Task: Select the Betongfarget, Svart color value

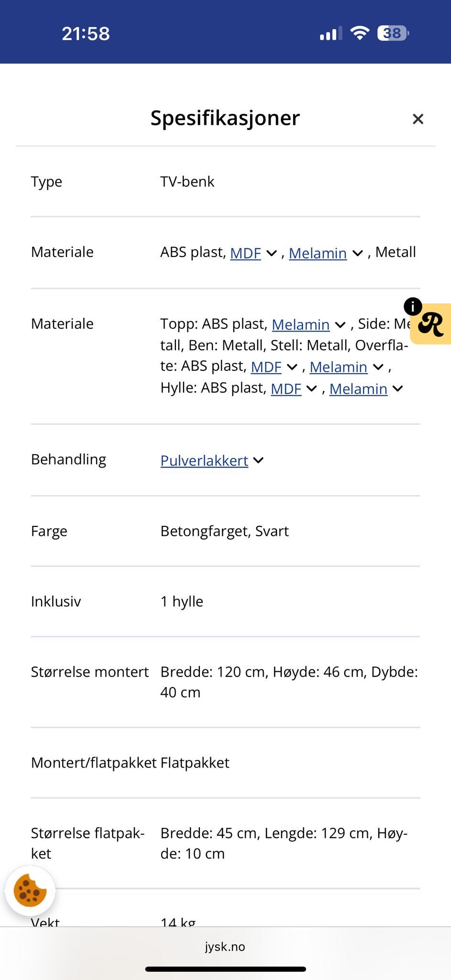Action: pyautogui.click(x=224, y=531)
